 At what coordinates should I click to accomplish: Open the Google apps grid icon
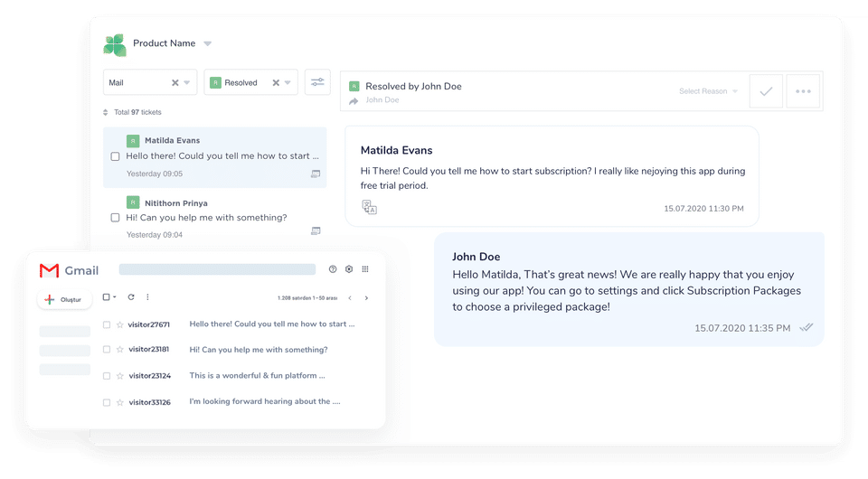tap(365, 269)
